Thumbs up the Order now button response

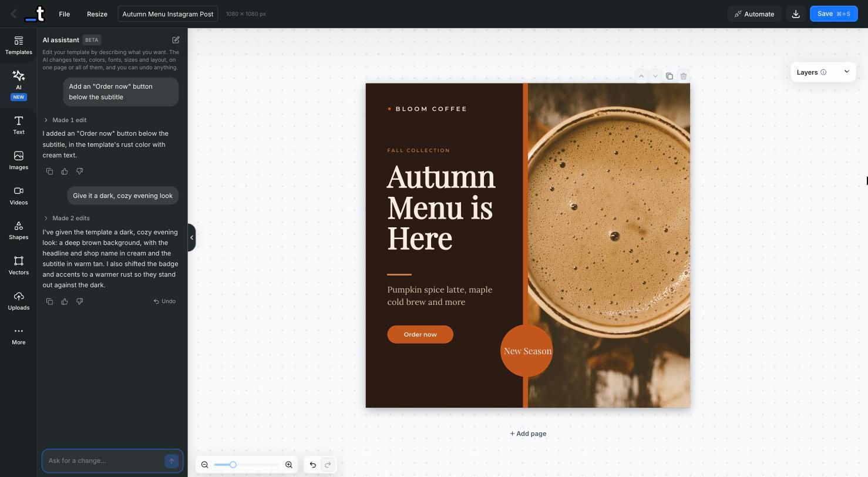click(x=65, y=171)
